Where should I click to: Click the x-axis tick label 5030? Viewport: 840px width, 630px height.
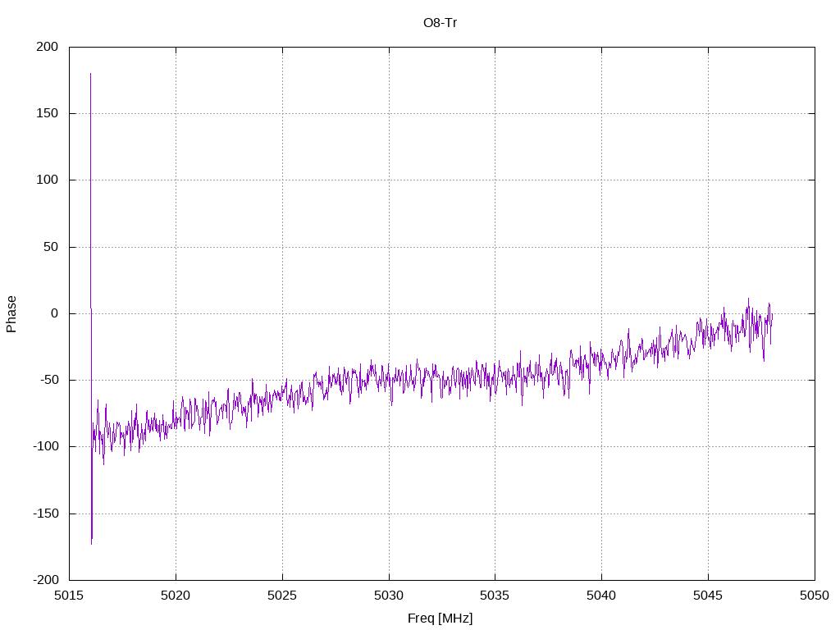click(389, 596)
